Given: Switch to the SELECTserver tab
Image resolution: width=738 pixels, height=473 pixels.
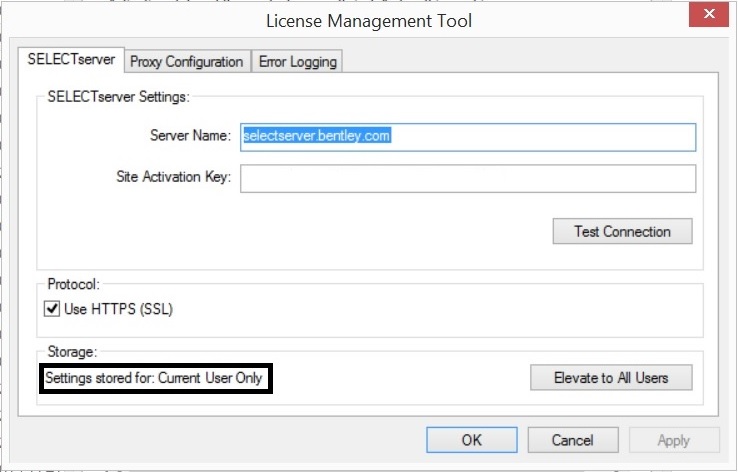Looking at the screenshot, I should [71, 59].
